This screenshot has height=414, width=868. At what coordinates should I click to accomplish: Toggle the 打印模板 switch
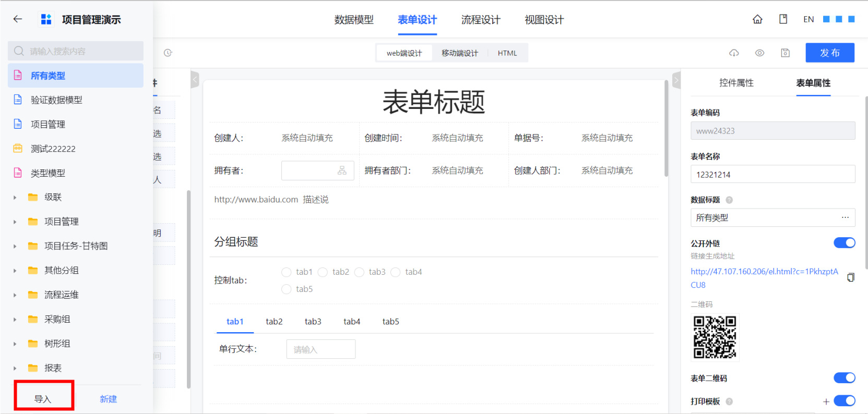coord(844,400)
